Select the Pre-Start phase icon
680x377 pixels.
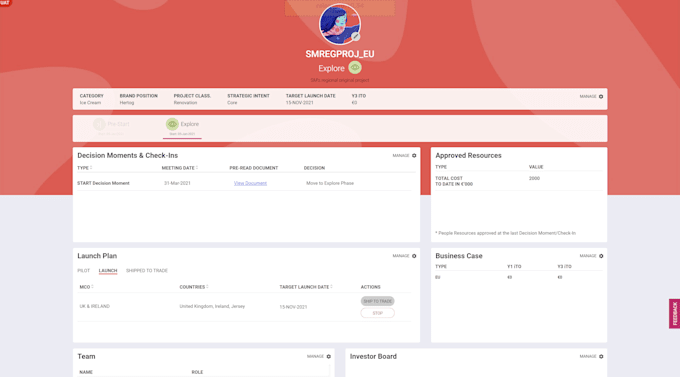pyautogui.click(x=99, y=124)
